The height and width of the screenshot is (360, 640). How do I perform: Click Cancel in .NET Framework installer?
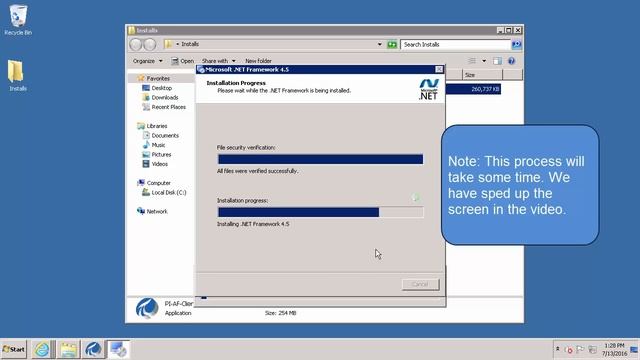(420, 284)
